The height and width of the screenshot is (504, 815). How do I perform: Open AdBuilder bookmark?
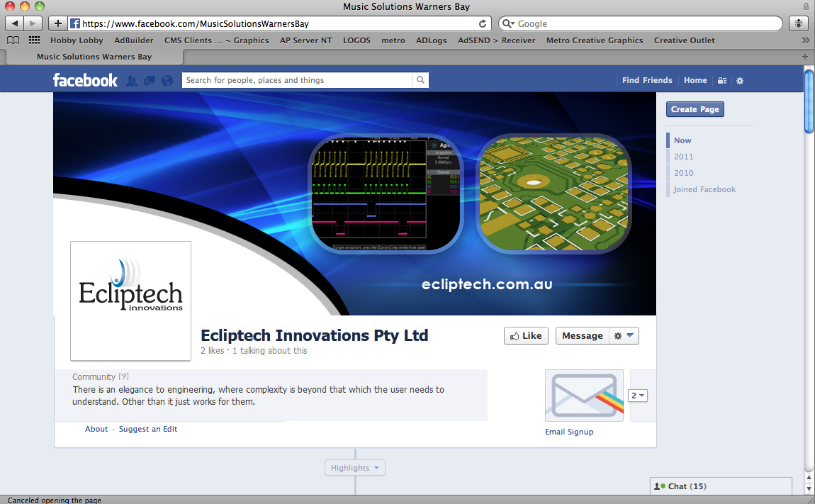tap(133, 40)
